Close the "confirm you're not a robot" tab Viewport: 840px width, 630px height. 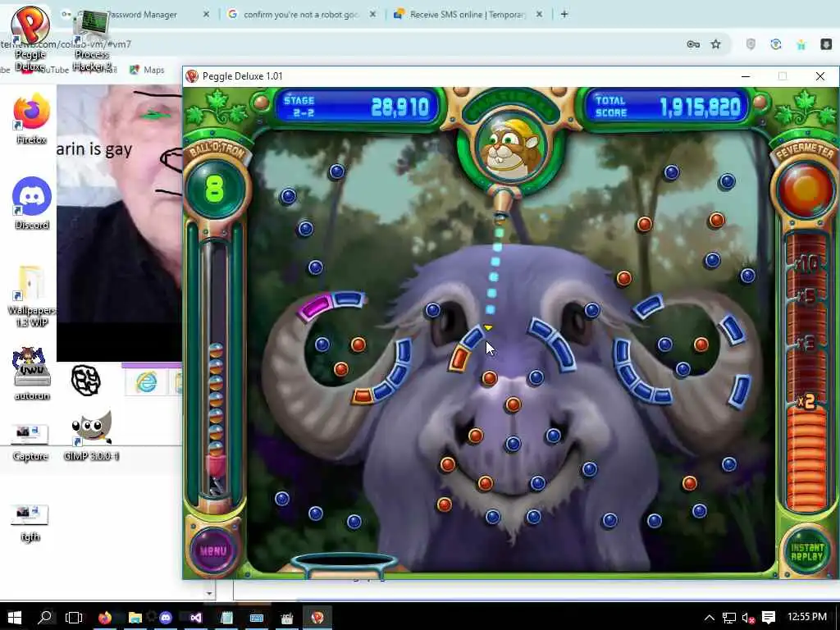pyautogui.click(x=373, y=15)
